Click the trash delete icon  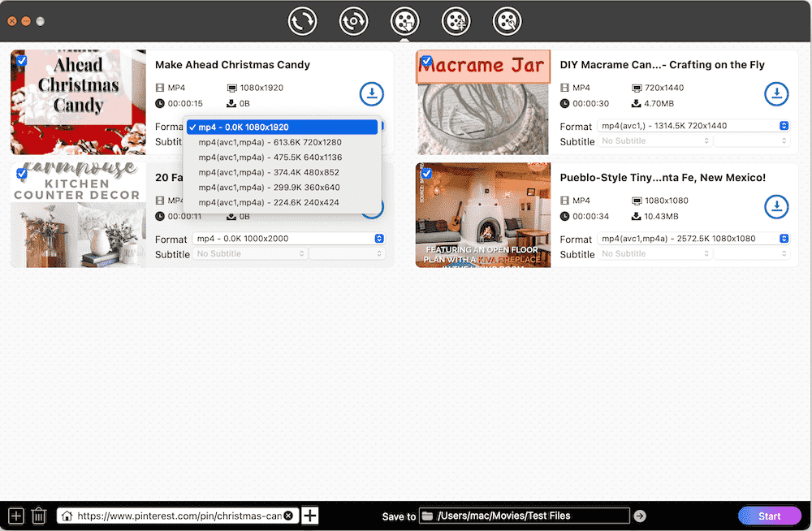tap(39, 516)
